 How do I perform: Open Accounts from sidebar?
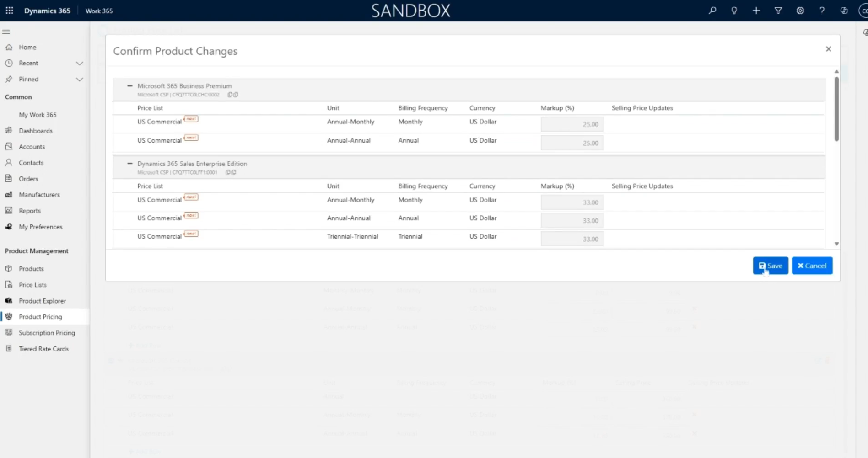coord(32,147)
